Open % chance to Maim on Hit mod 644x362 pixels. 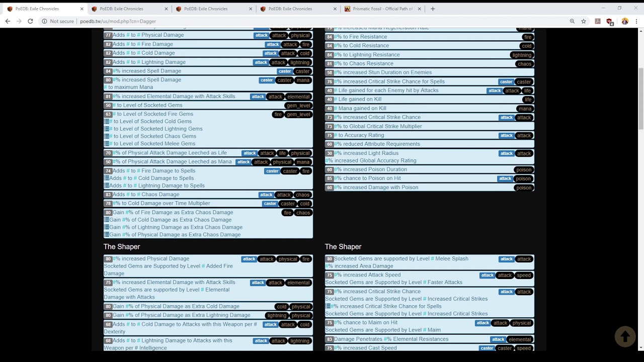[366, 322]
